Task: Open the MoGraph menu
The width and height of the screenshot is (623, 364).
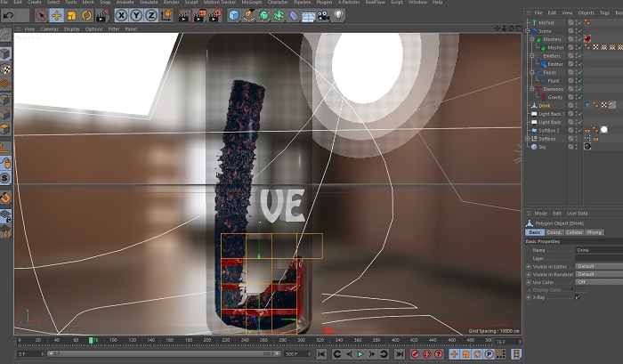Action: (x=251, y=2)
